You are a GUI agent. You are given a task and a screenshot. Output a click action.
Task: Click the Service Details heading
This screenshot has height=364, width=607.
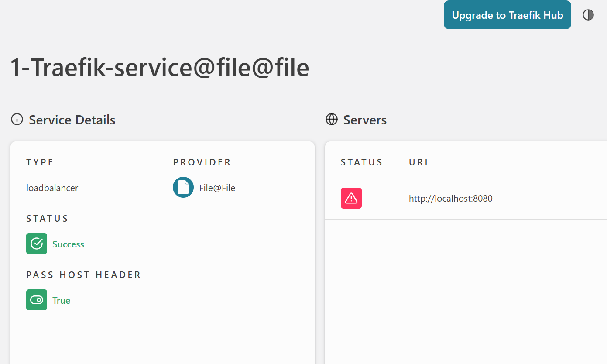point(72,120)
